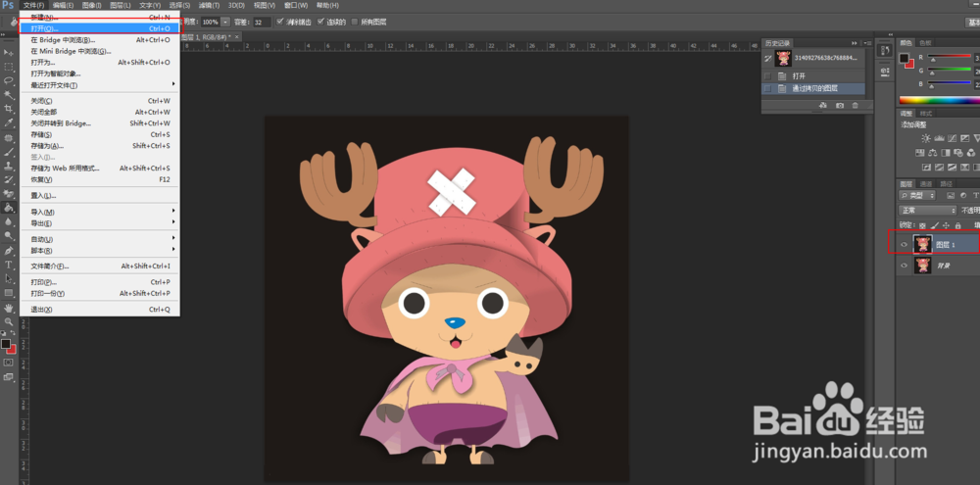Choose 存储为 Save As menu item
980x485 pixels.
100,146
